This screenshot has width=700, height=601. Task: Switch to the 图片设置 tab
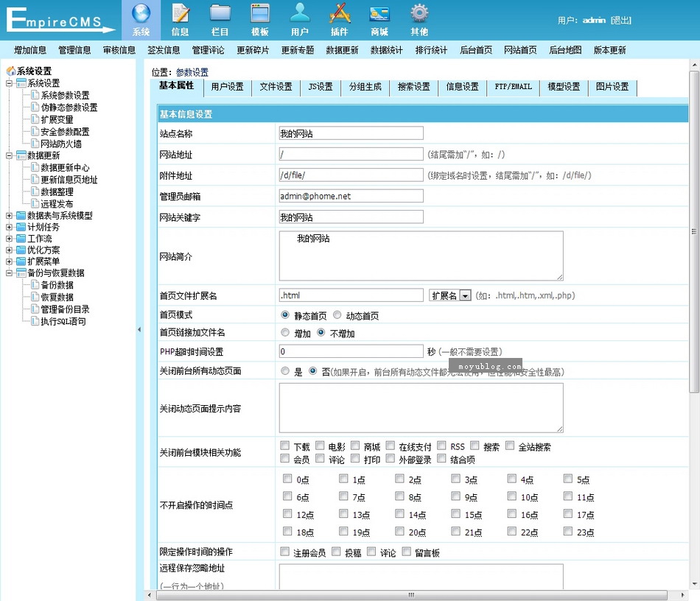pyautogui.click(x=612, y=87)
